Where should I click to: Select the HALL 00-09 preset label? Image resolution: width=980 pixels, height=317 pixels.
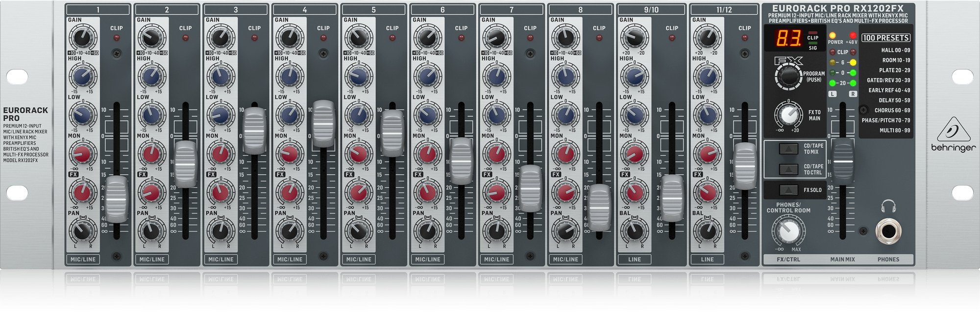click(895, 50)
